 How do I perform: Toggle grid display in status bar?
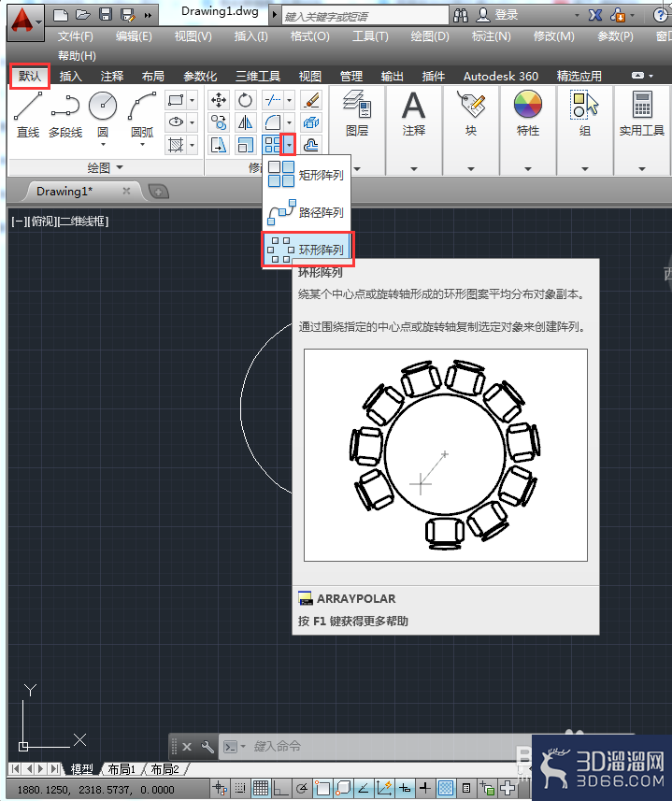[x=261, y=788]
